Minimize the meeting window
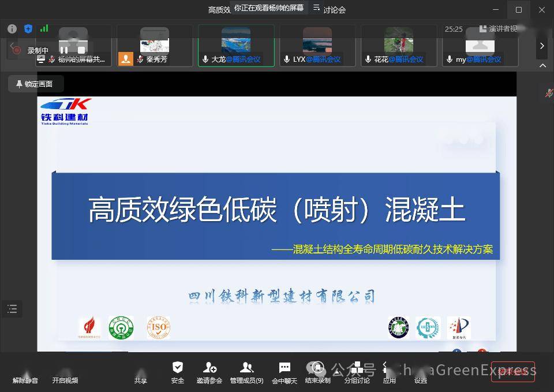The image size is (554, 392). (x=496, y=10)
